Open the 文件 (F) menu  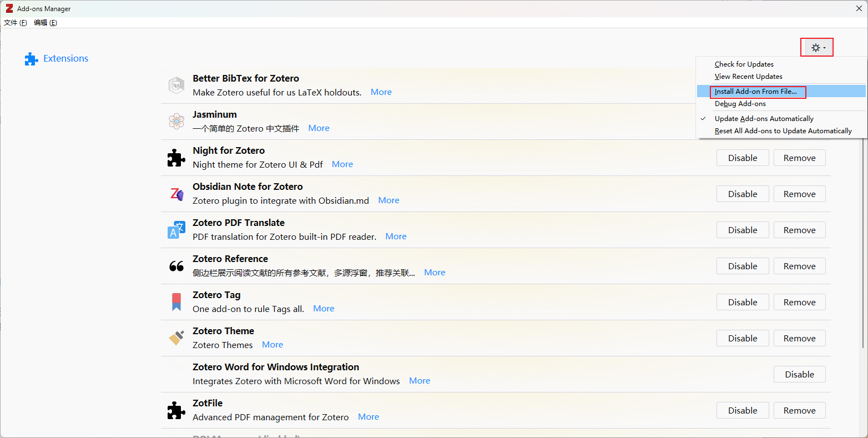pyautogui.click(x=16, y=23)
